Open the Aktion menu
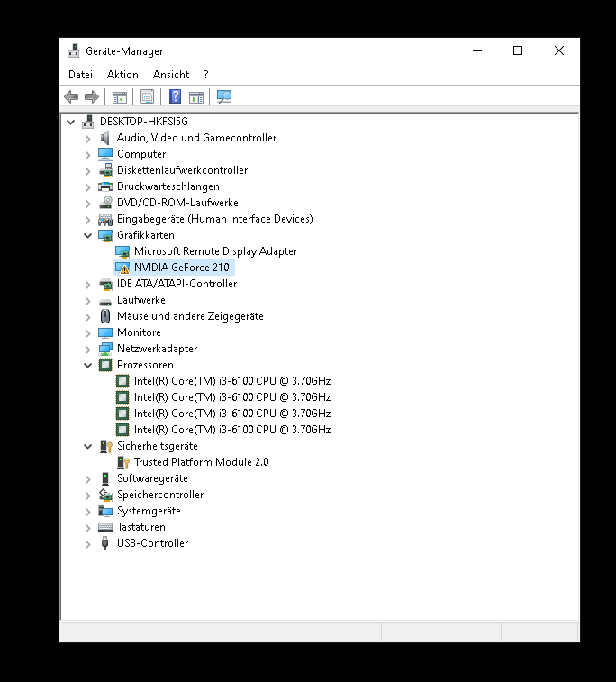 pyautogui.click(x=122, y=75)
